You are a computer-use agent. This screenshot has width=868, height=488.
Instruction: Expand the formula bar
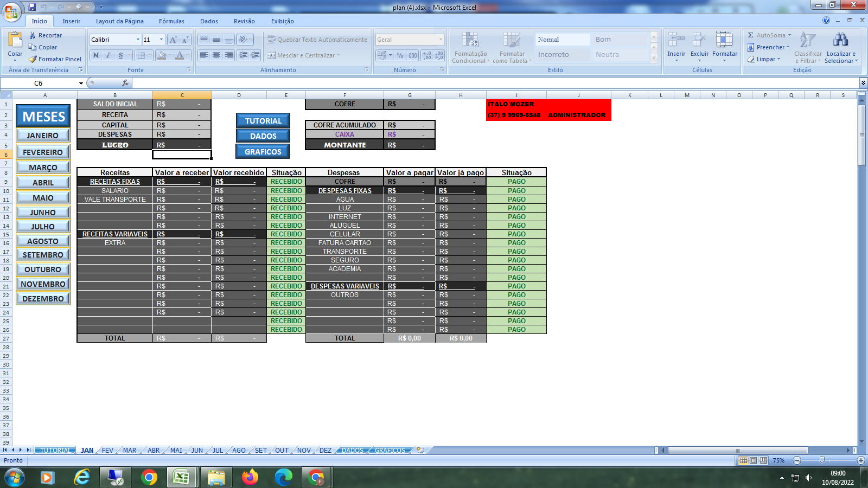pyautogui.click(x=863, y=83)
